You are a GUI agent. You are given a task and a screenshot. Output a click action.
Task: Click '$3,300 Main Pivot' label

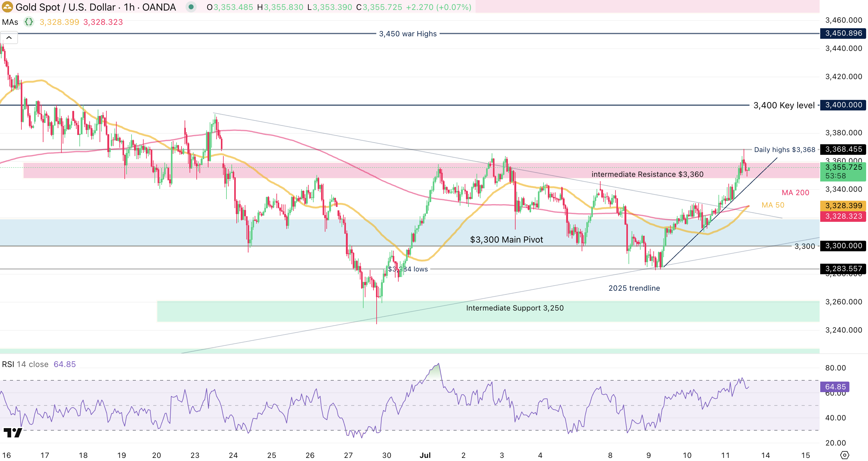pos(507,239)
